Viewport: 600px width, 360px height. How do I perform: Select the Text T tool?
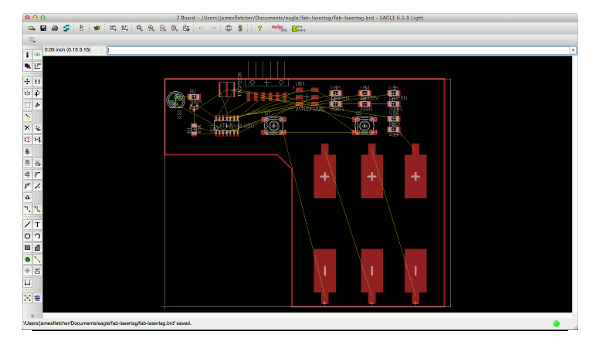coord(37,225)
